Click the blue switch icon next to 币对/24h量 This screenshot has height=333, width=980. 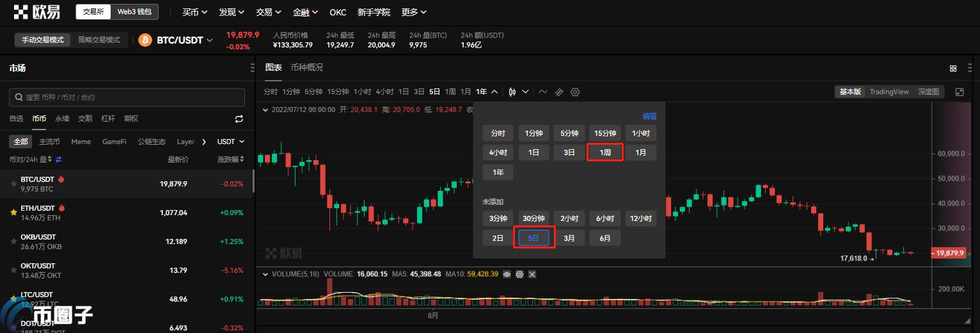(x=58, y=159)
